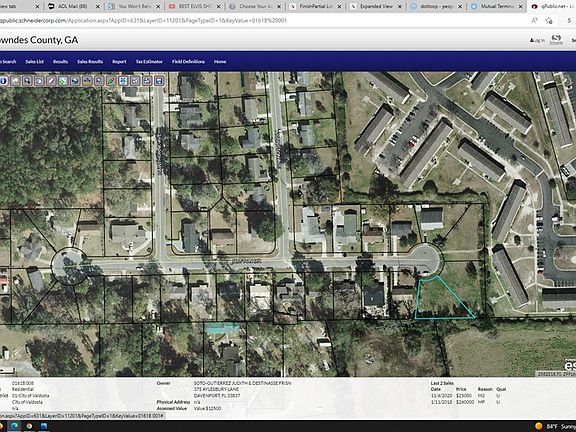Click sale price $25000 row

pyautogui.click(x=464, y=396)
